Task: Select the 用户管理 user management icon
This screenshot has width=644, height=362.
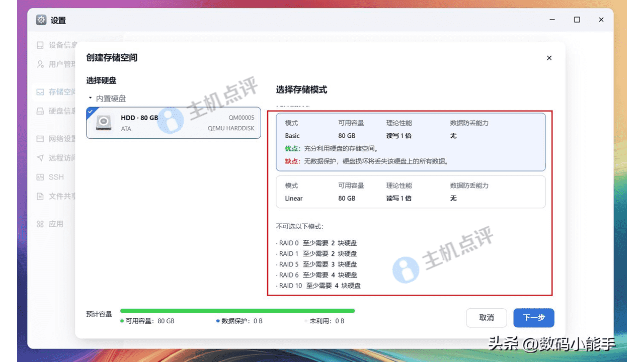Action: (x=40, y=64)
